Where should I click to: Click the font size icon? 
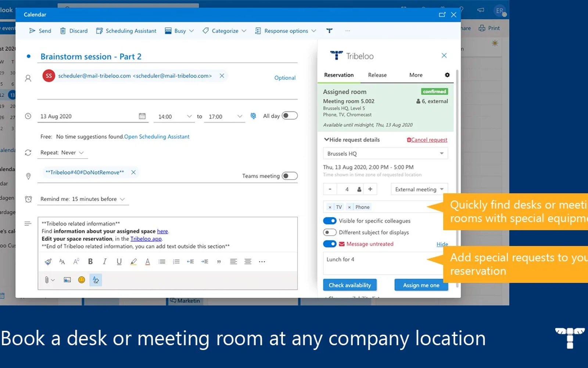pos(62,262)
